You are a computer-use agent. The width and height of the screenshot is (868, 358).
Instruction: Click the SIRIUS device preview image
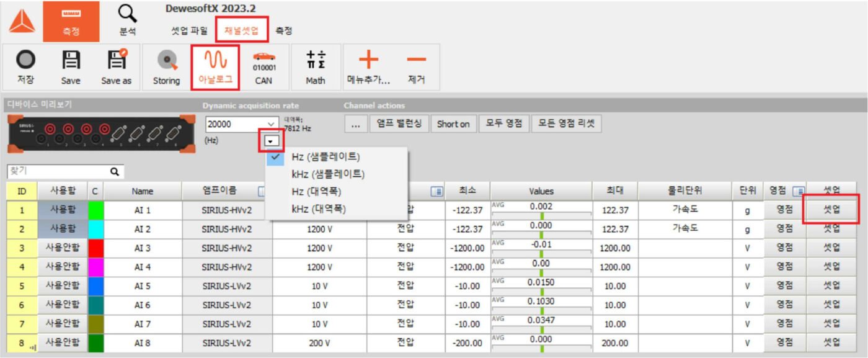pyautogui.click(x=102, y=135)
